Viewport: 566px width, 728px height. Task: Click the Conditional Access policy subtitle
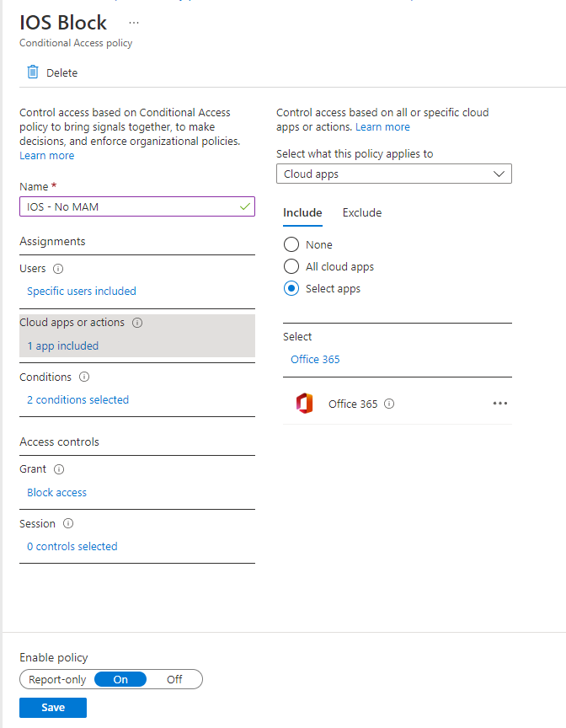click(76, 43)
